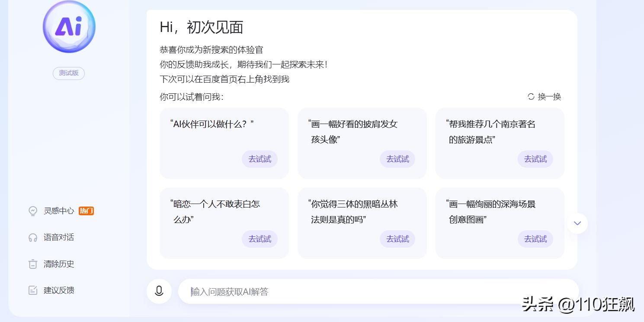Open 建议反馈 via the feedback icon

32,290
